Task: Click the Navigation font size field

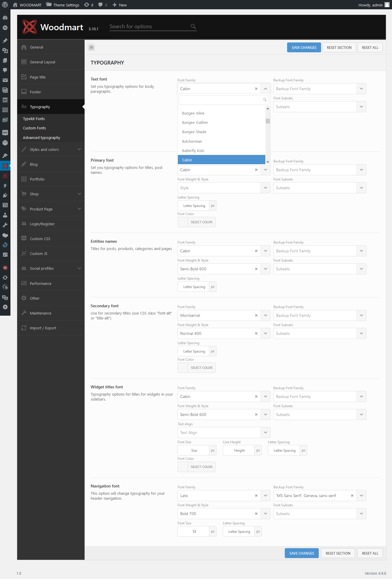Action: [194, 531]
